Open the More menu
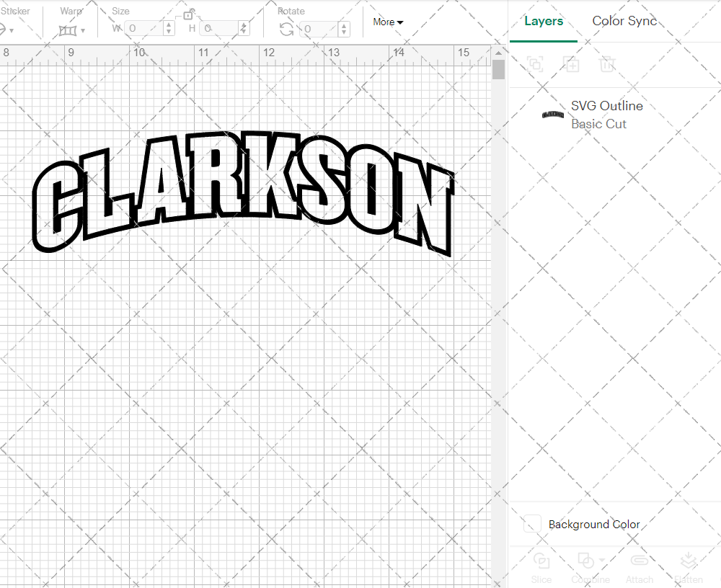This screenshot has height=588, width=721. click(387, 22)
